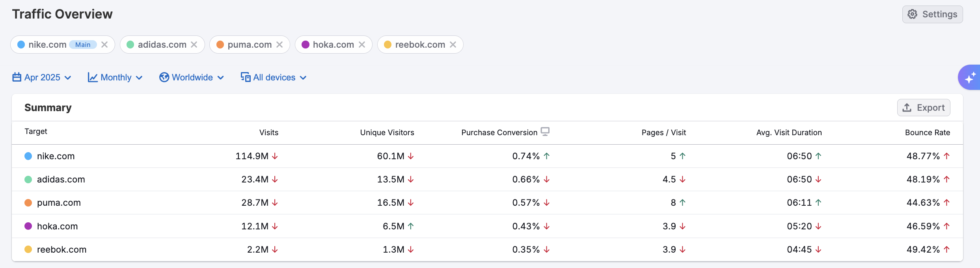Remove hoka.com from compared domains
The width and height of the screenshot is (980, 268).
[x=362, y=45]
